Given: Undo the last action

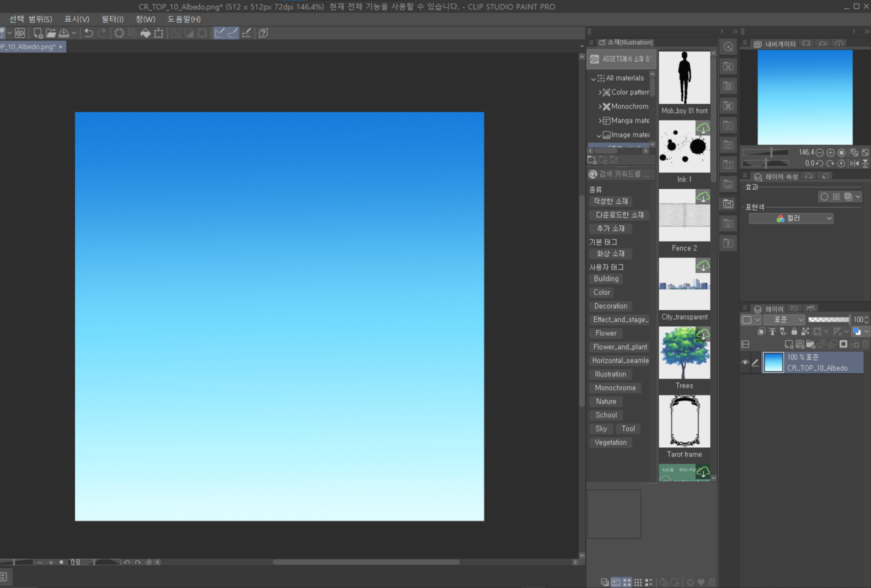Looking at the screenshot, I should 88,33.
